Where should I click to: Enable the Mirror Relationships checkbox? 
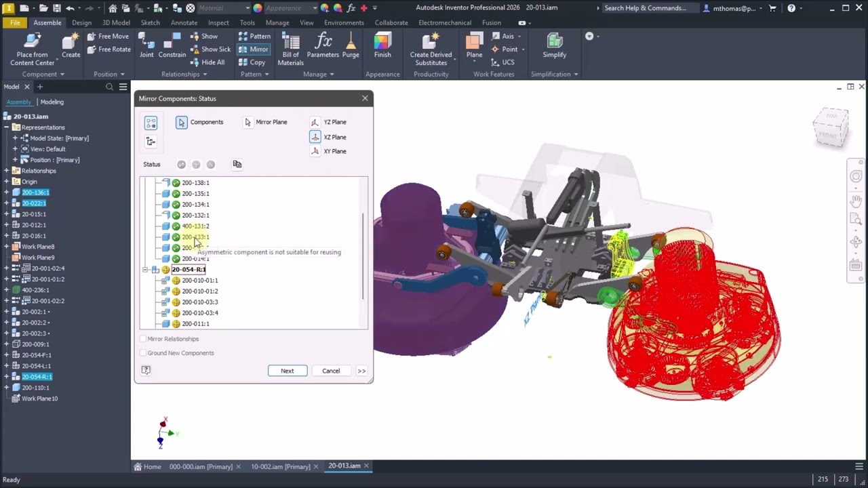[143, 339]
